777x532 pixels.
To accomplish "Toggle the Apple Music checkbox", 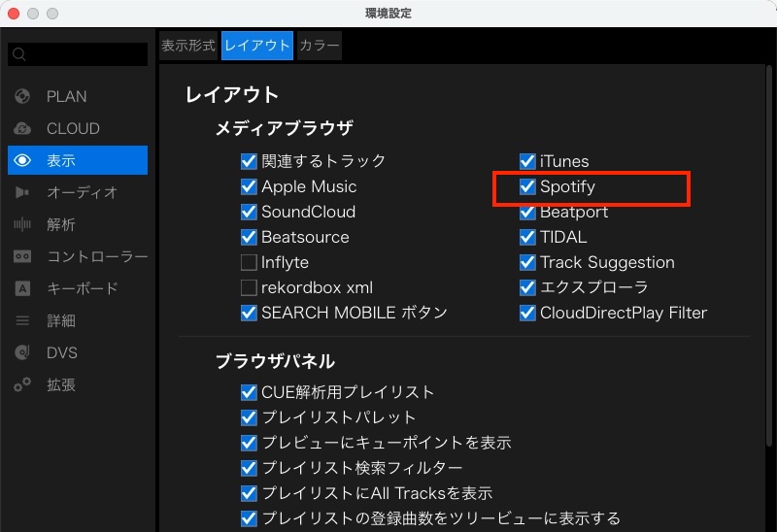I will click(249, 186).
